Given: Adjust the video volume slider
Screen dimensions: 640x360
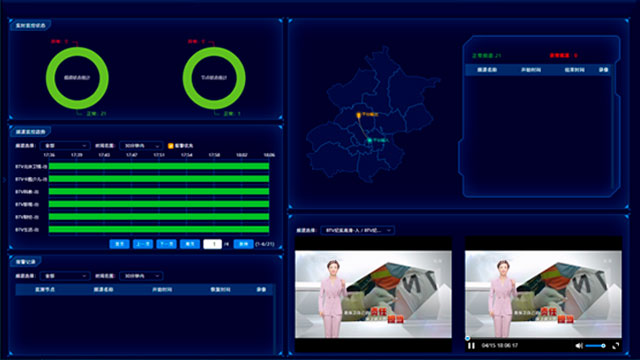Looking at the screenshot, I should coord(596,346).
